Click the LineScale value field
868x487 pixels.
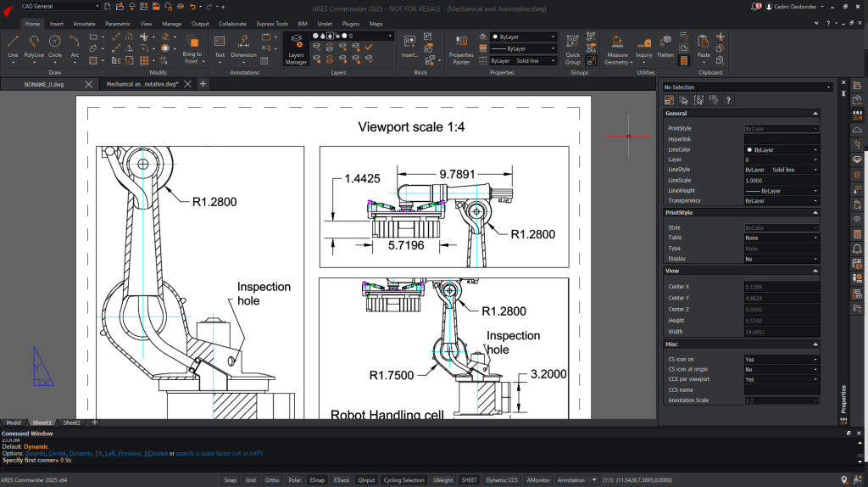(781, 181)
